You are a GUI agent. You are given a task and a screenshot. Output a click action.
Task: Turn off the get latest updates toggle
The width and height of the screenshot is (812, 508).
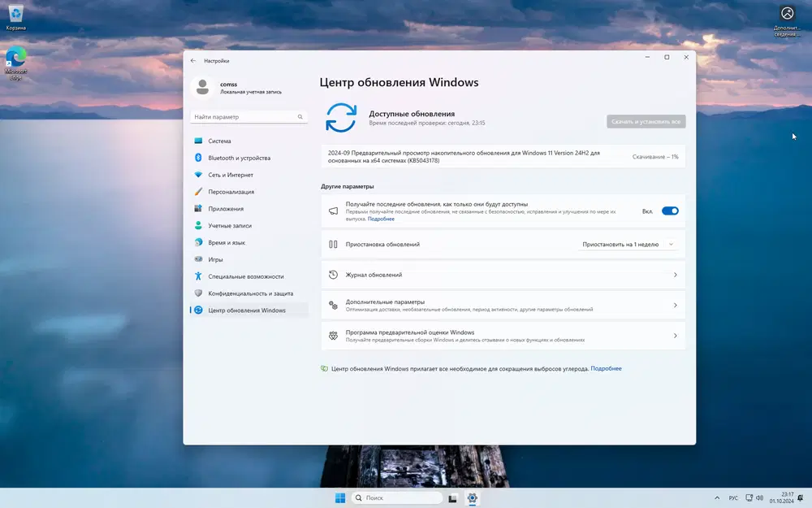click(x=670, y=211)
